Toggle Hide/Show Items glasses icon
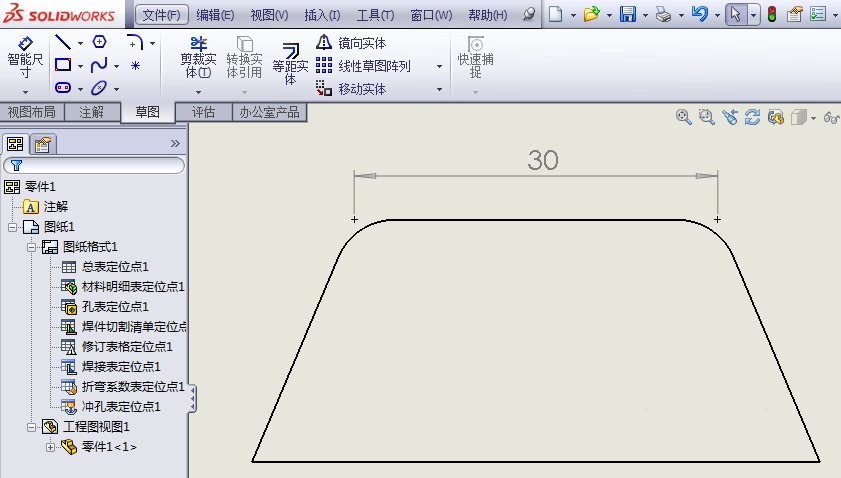Viewport: 841px width, 478px height. click(x=831, y=117)
